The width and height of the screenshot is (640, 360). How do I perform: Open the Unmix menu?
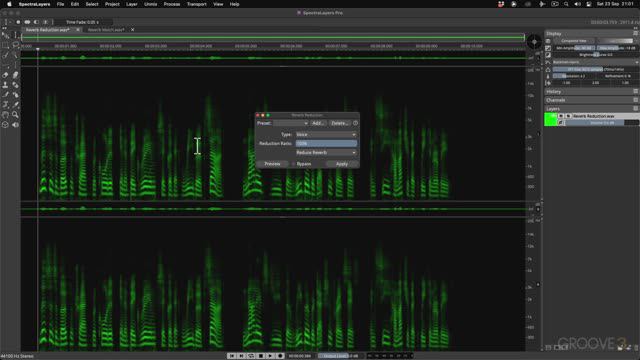pos(151,4)
